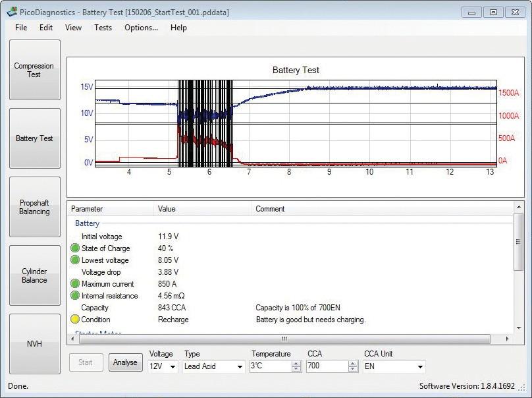The height and width of the screenshot is (398, 532).
Task: Click comment 'Battery is good but needs charging.'
Action: [311, 320]
